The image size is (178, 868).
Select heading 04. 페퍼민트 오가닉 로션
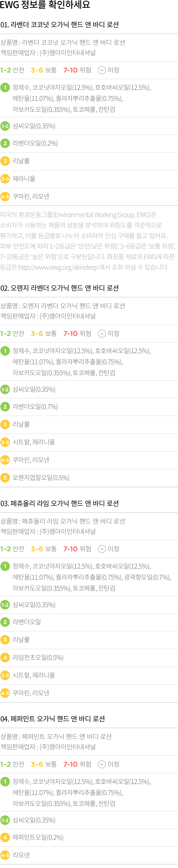[53, 719]
